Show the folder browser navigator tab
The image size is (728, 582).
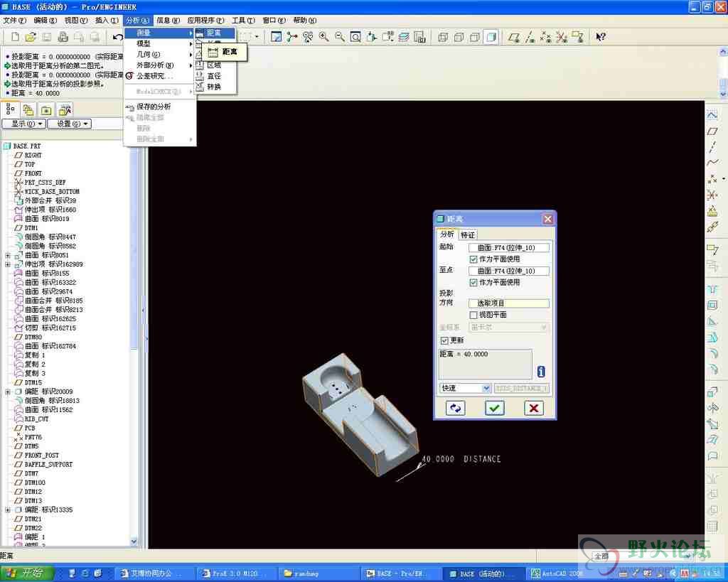[28, 110]
